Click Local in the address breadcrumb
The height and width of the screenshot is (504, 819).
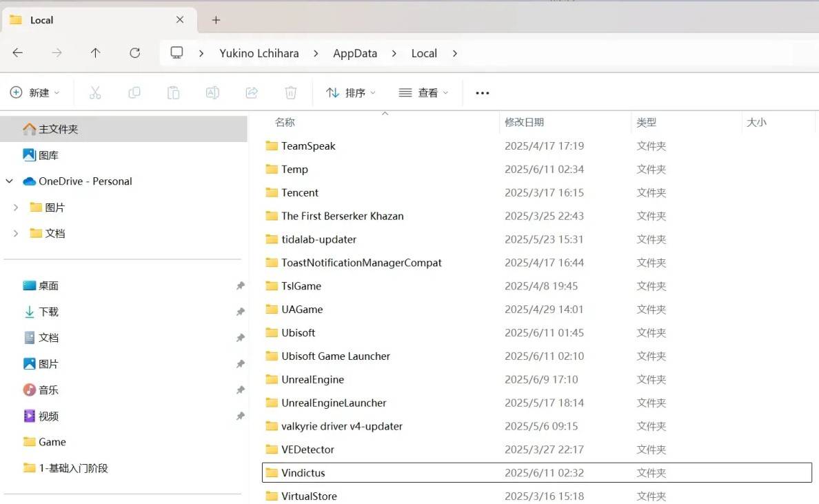point(424,53)
